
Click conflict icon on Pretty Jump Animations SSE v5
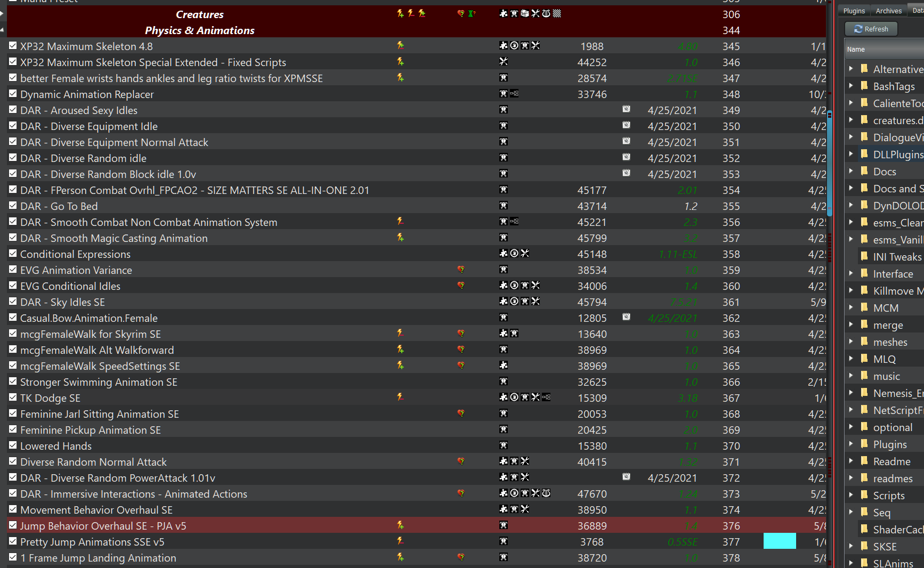coord(400,541)
